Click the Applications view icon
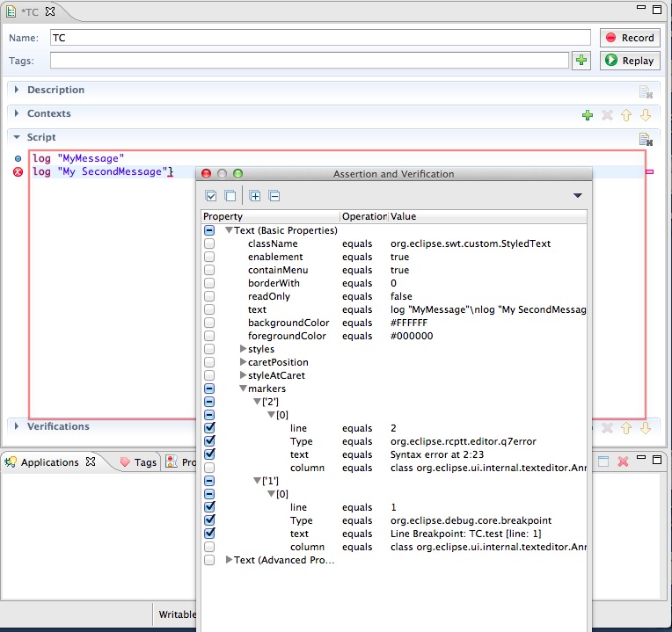The image size is (672, 632). pos(11,461)
